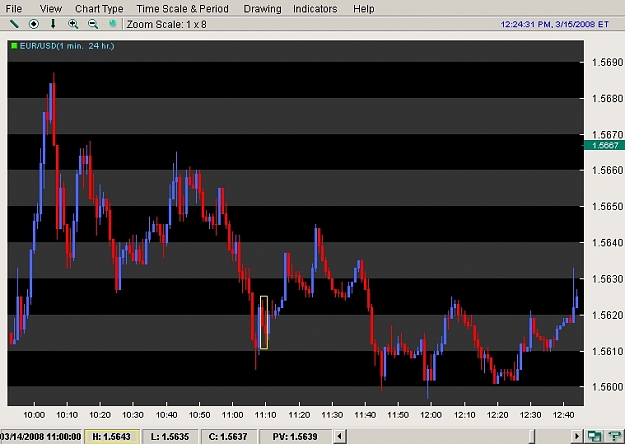625x444 pixels.
Task: Click the current price tag 1.5667
Action: [605, 145]
